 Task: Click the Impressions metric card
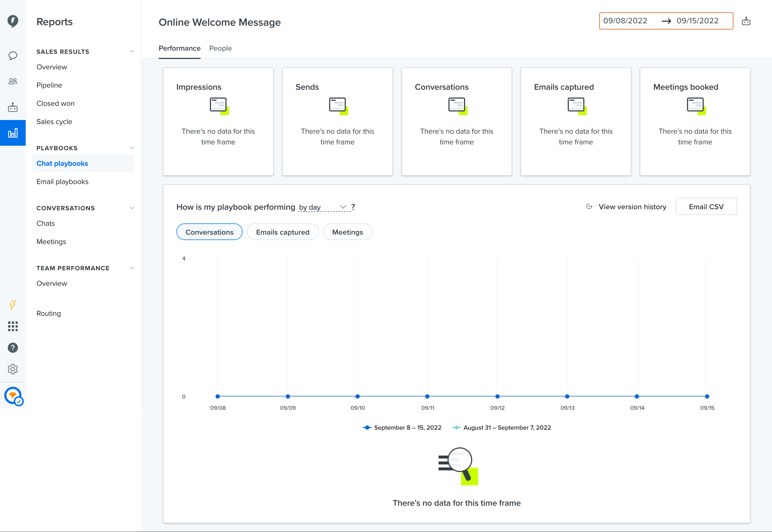[x=218, y=122]
